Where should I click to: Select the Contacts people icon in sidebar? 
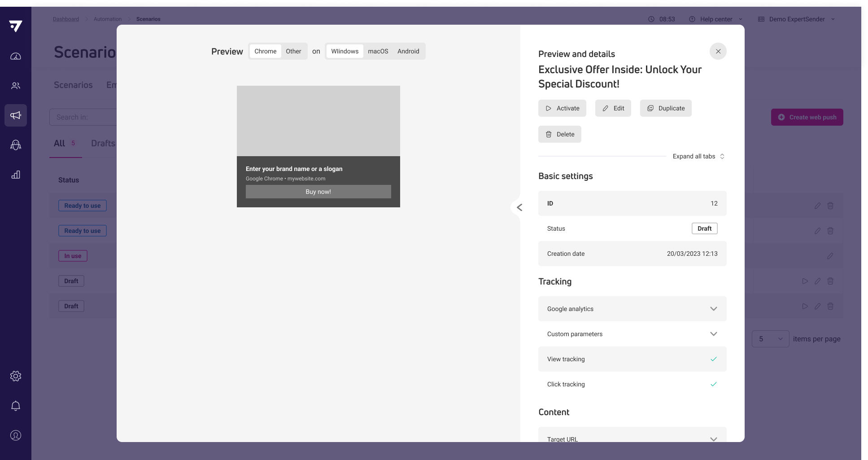coord(16,85)
